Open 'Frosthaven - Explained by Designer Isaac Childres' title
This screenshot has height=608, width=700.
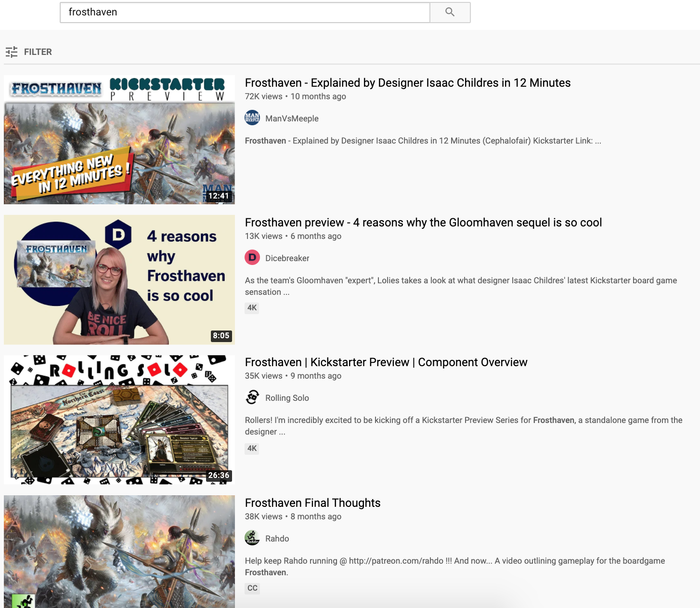408,83
